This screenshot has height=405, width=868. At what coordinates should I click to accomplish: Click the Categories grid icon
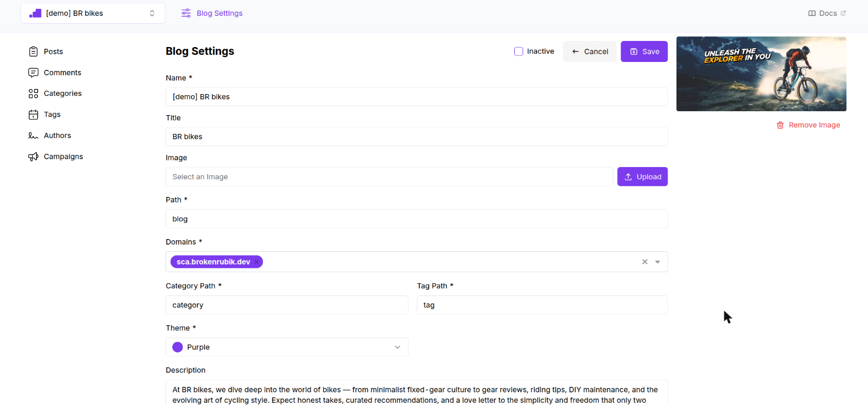pyautogui.click(x=33, y=94)
